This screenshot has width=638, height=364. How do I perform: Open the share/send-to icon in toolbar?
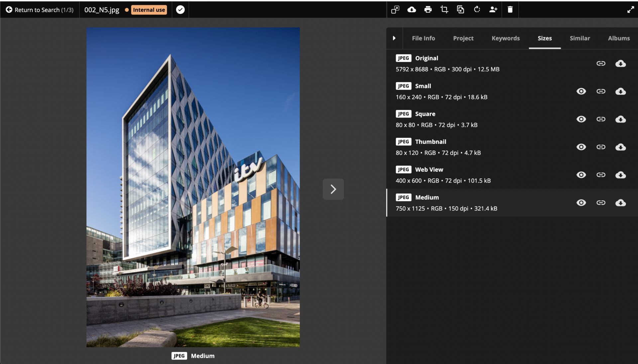(x=395, y=10)
